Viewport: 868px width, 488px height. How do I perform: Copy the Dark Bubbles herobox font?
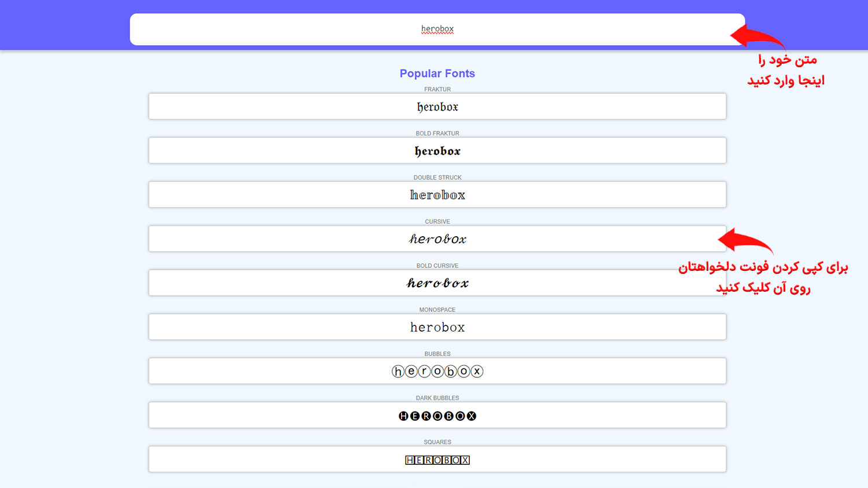(437, 415)
